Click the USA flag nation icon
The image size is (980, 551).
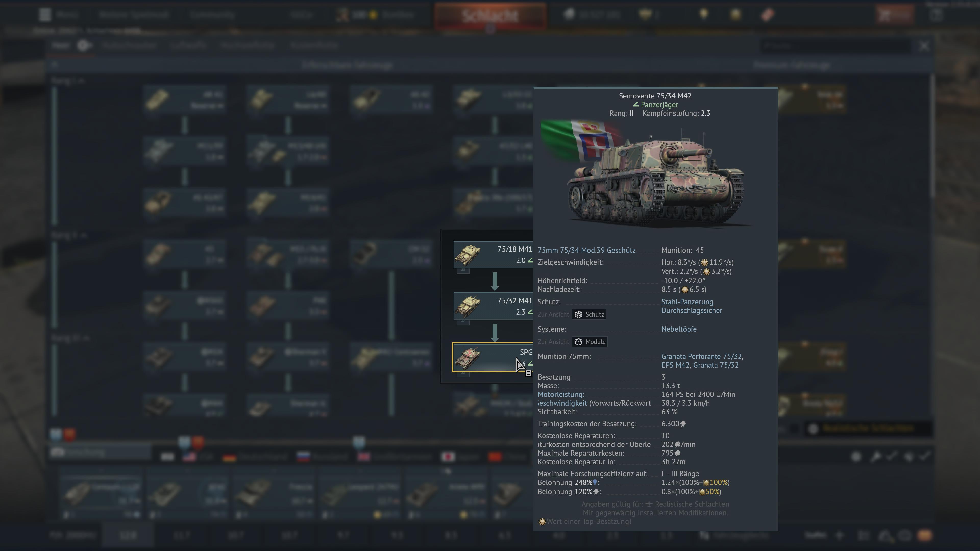(189, 457)
